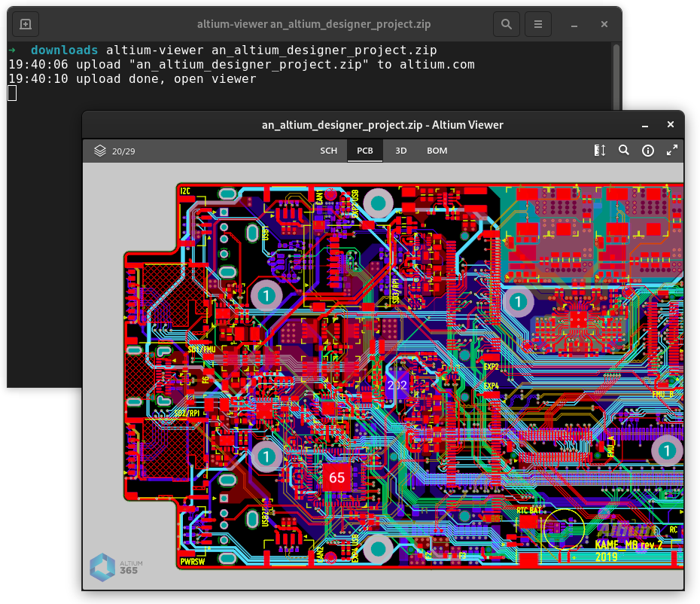Screen dimensions: 700x604
Task: Open the terminal hamburger menu
Action: point(538,24)
